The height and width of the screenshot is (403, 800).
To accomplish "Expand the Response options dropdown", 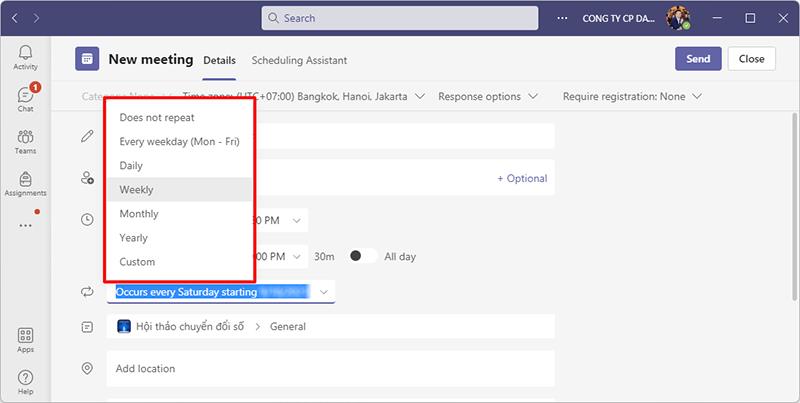I will (x=490, y=97).
